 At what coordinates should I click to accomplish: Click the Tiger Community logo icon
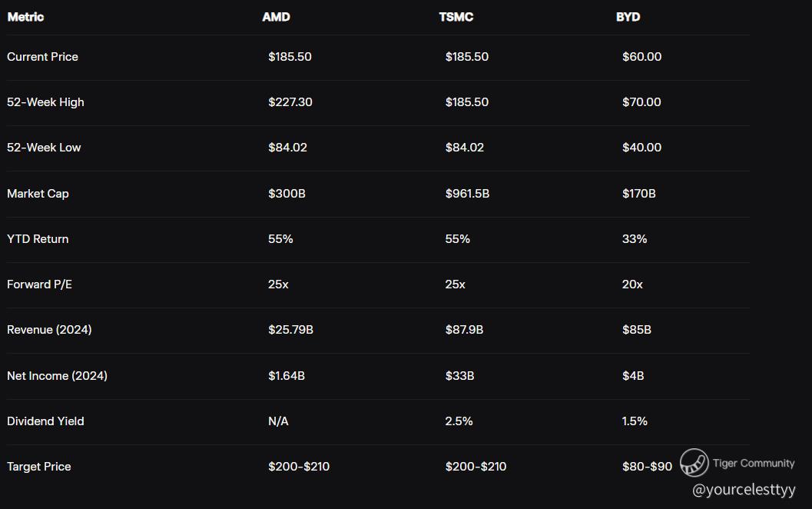tap(694, 463)
